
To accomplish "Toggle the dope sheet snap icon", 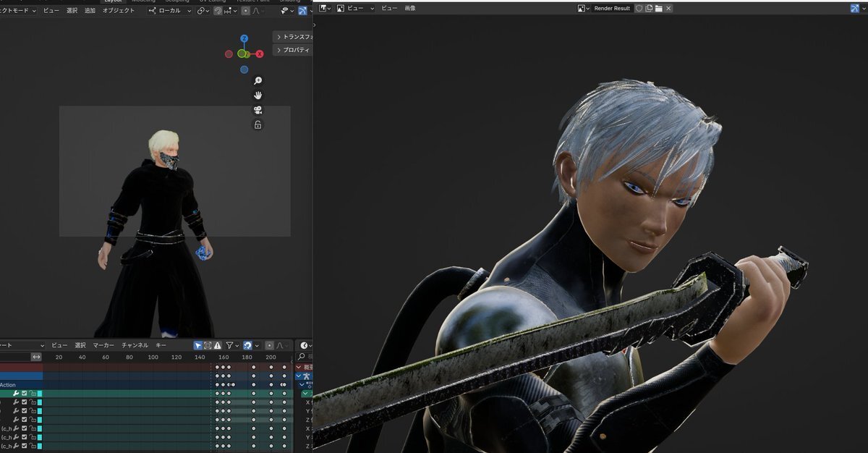I will tap(247, 345).
